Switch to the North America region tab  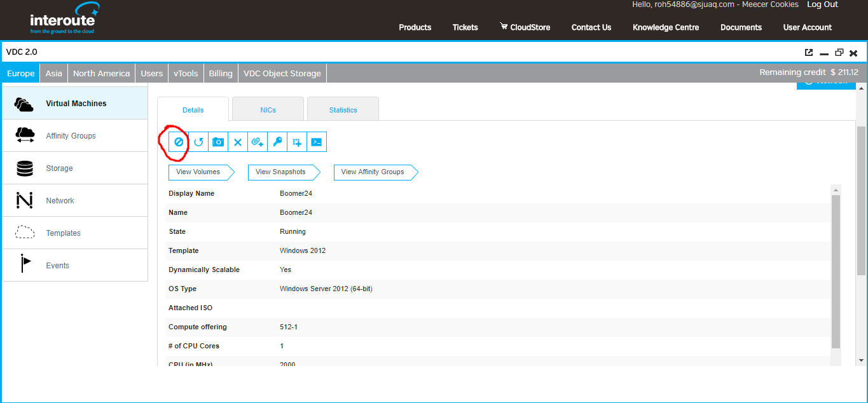point(101,73)
